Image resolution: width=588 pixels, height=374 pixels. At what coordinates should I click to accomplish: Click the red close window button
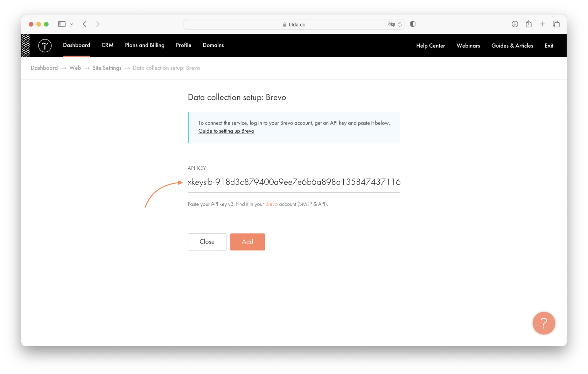pos(31,24)
